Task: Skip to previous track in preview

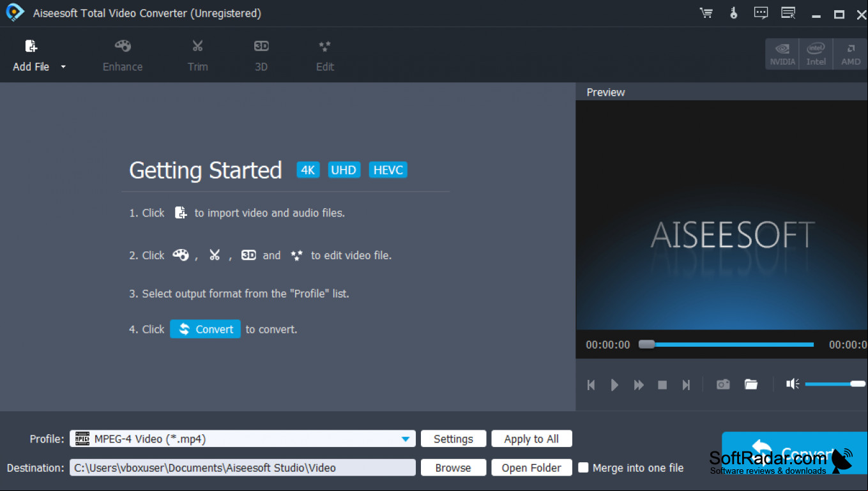Action: tap(591, 385)
